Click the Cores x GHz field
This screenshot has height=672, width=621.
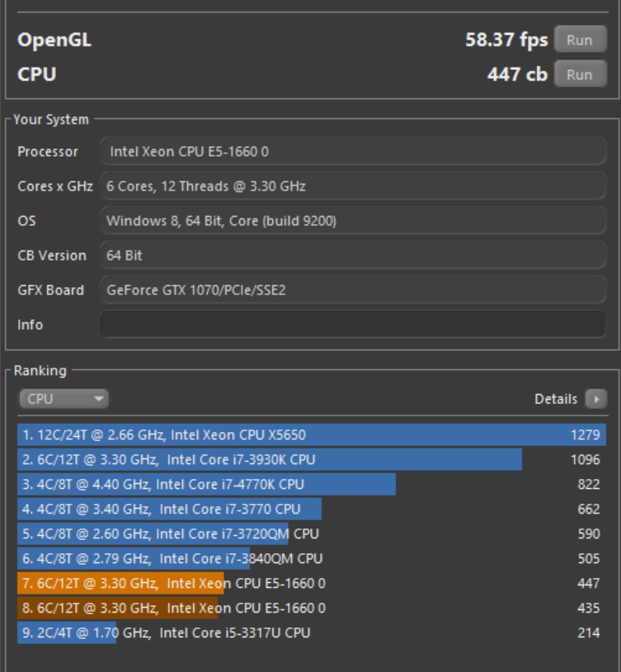(x=353, y=186)
